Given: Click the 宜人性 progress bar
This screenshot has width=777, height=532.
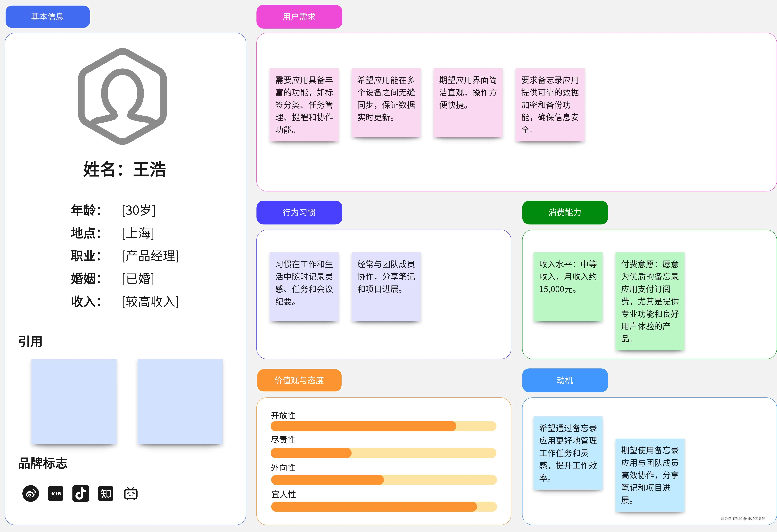Looking at the screenshot, I should (x=384, y=507).
